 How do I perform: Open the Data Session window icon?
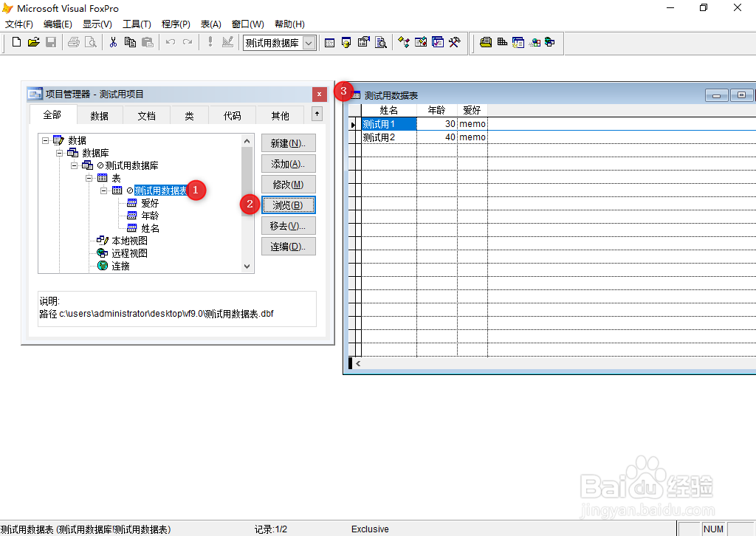[346, 43]
